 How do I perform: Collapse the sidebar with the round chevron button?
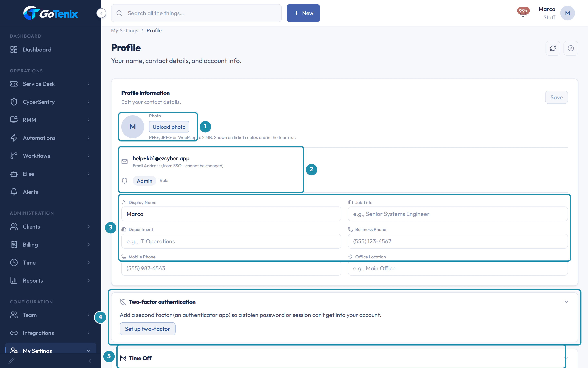tap(101, 13)
